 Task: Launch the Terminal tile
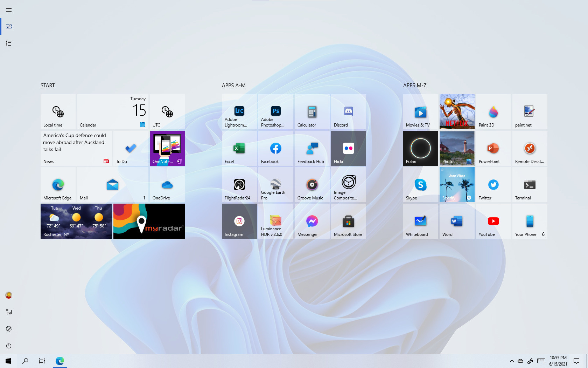pyautogui.click(x=530, y=185)
